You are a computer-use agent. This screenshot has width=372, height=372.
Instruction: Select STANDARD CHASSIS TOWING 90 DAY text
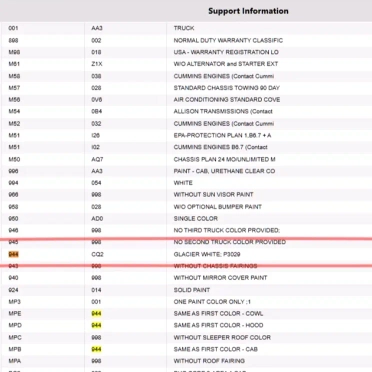tap(227, 88)
